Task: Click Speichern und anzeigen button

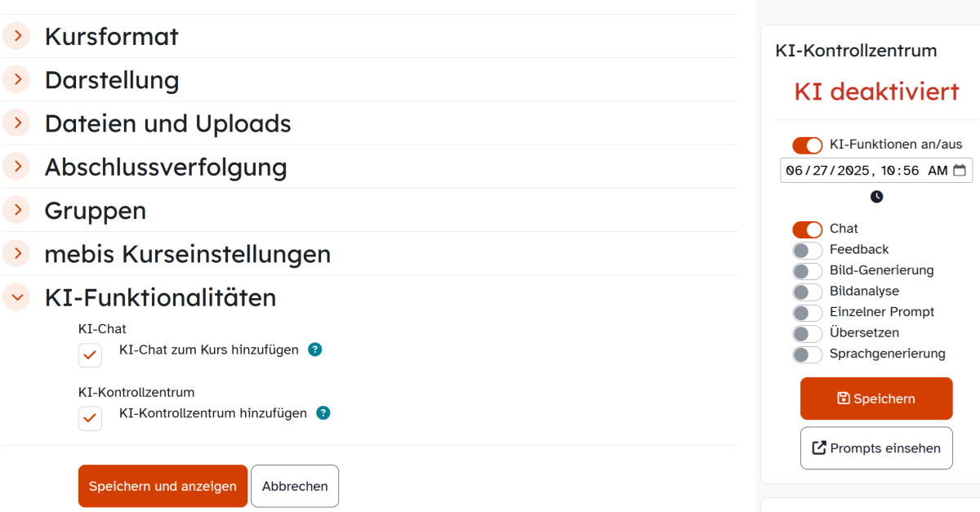Action: (x=163, y=486)
